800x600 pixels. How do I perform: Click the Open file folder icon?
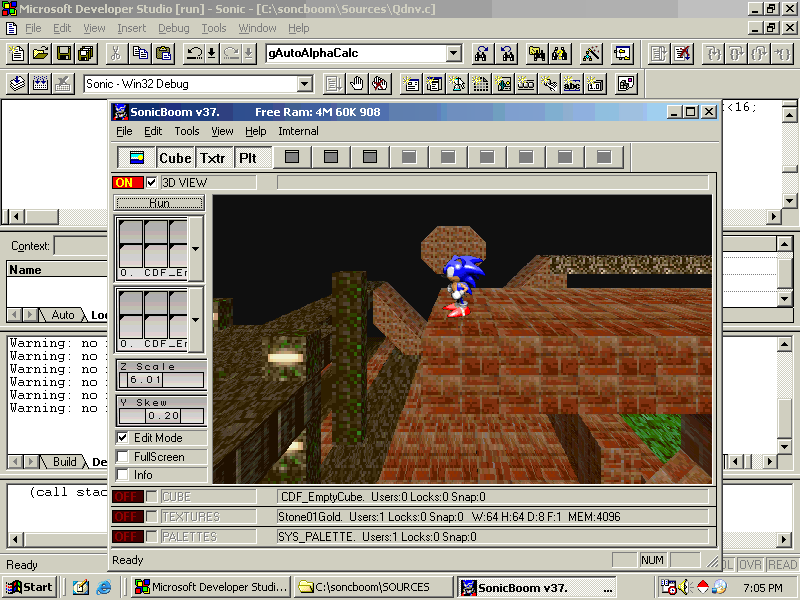[x=40, y=54]
